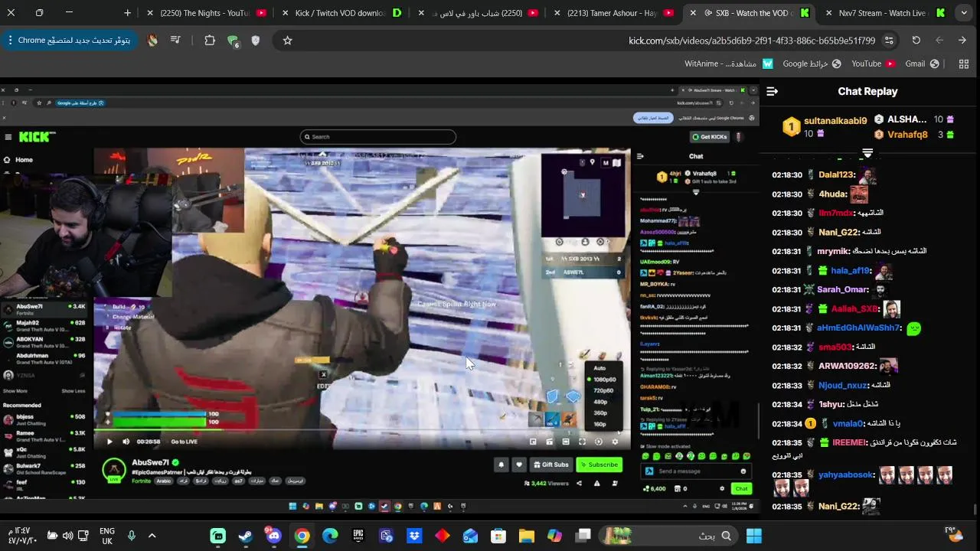Click username Sarah_Omar in chat

[842, 289]
